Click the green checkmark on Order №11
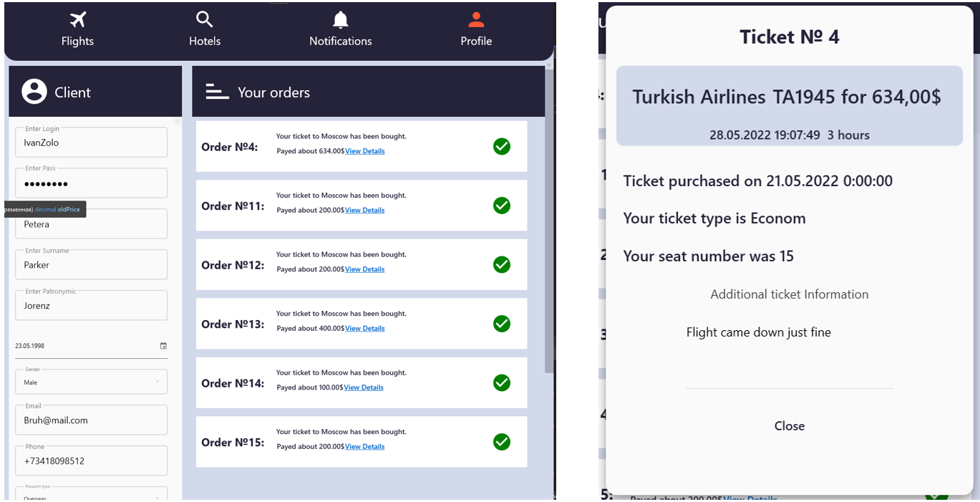The height and width of the screenshot is (502, 980). coord(501,206)
